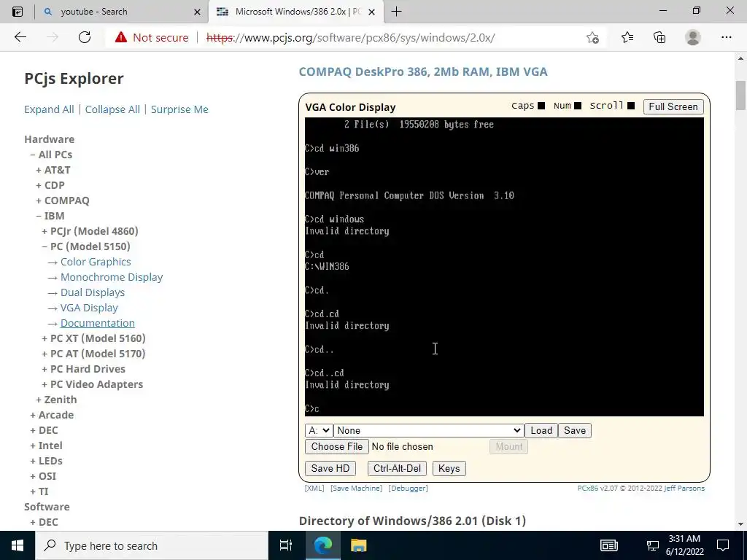Click the Collapse All link

pyautogui.click(x=112, y=109)
